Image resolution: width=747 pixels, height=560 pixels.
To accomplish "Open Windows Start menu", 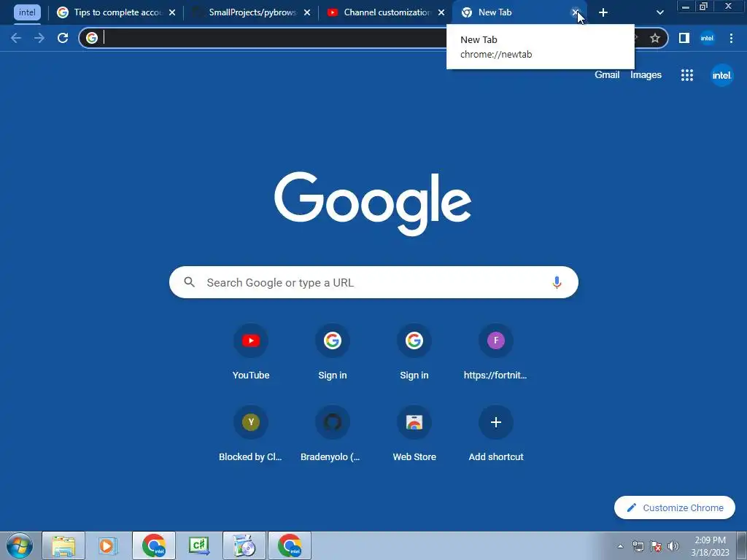I will (19, 545).
